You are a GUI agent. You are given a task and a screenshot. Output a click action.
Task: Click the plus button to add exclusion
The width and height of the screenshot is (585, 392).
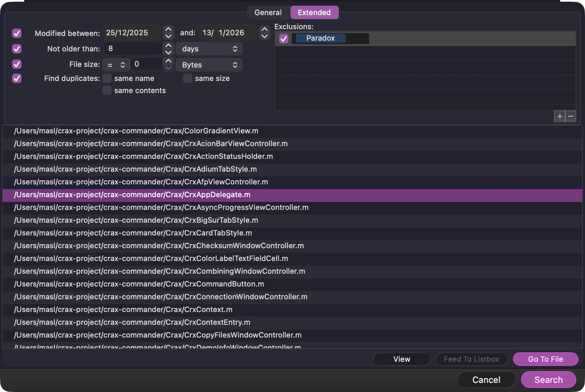point(559,116)
